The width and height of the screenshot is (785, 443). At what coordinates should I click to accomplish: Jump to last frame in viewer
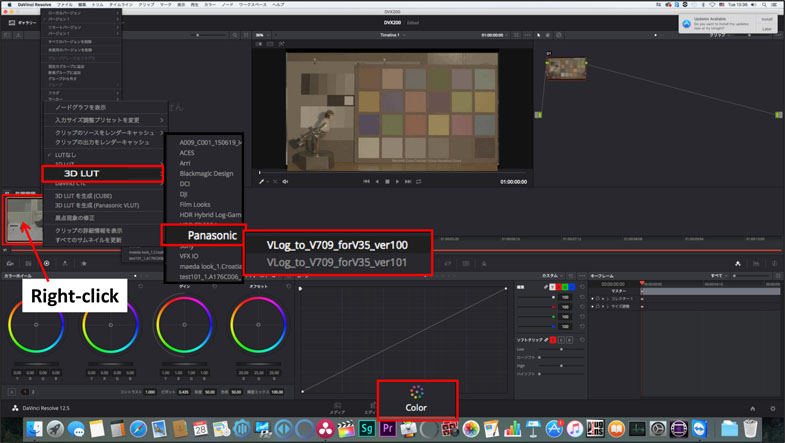(x=408, y=182)
